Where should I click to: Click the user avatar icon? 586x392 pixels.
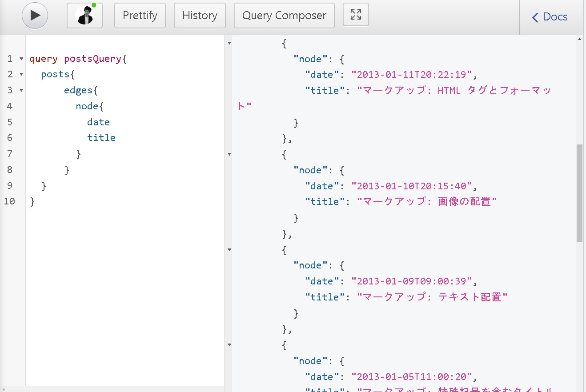84,16
